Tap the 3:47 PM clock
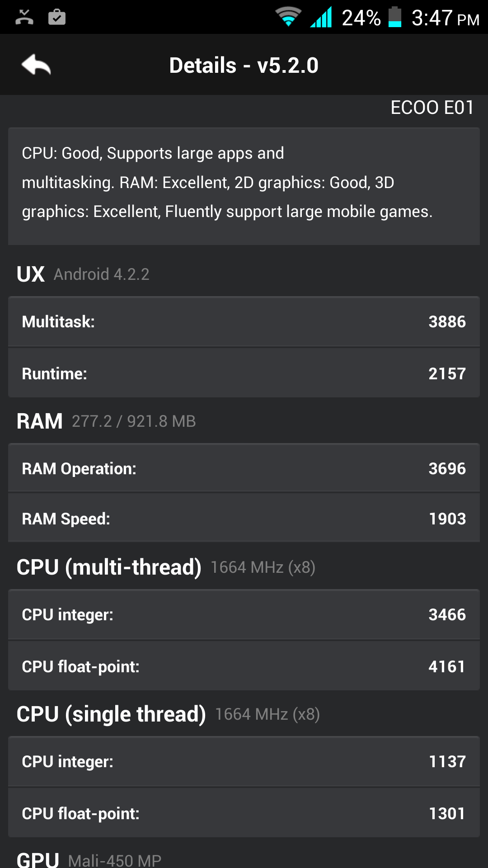488x868 pixels. [x=445, y=18]
